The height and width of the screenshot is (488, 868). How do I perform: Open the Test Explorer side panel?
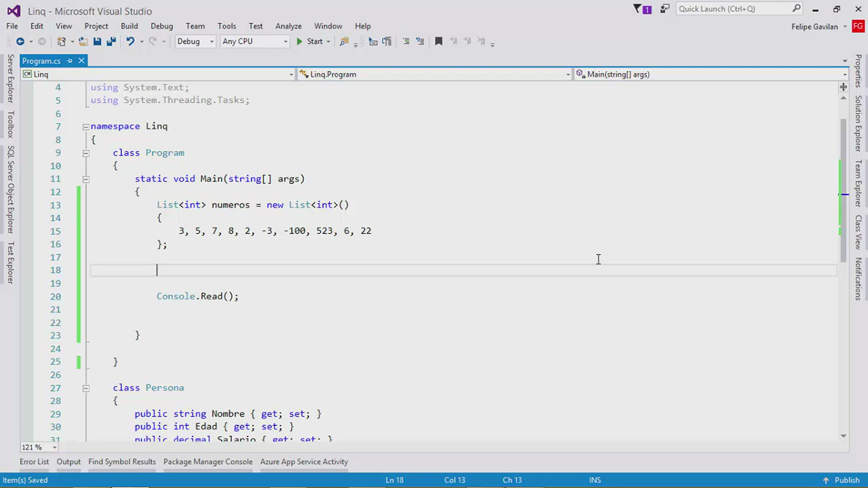pos(11,263)
